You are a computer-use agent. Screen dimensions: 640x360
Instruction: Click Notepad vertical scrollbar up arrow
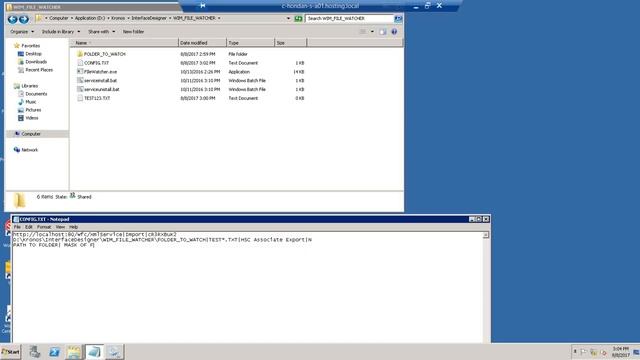coord(486,235)
